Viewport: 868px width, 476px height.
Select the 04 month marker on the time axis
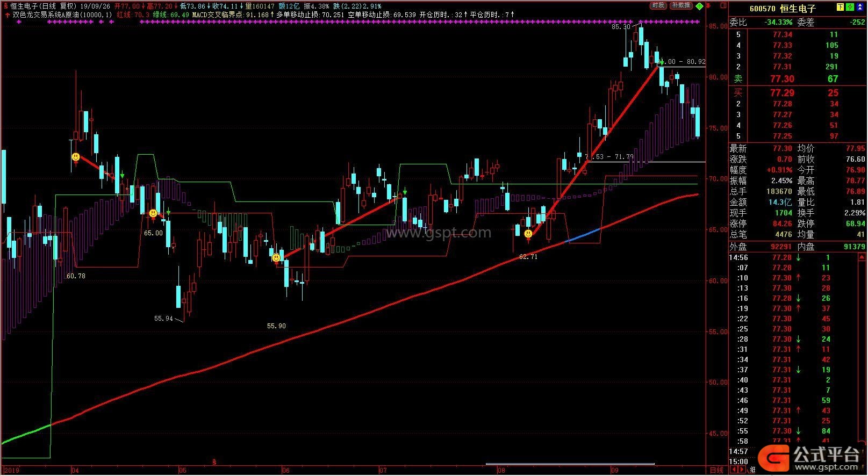(x=75, y=470)
